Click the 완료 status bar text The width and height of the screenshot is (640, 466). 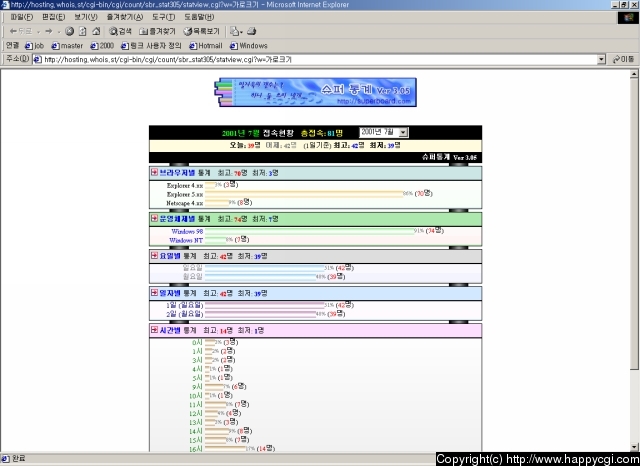click(x=18, y=459)
